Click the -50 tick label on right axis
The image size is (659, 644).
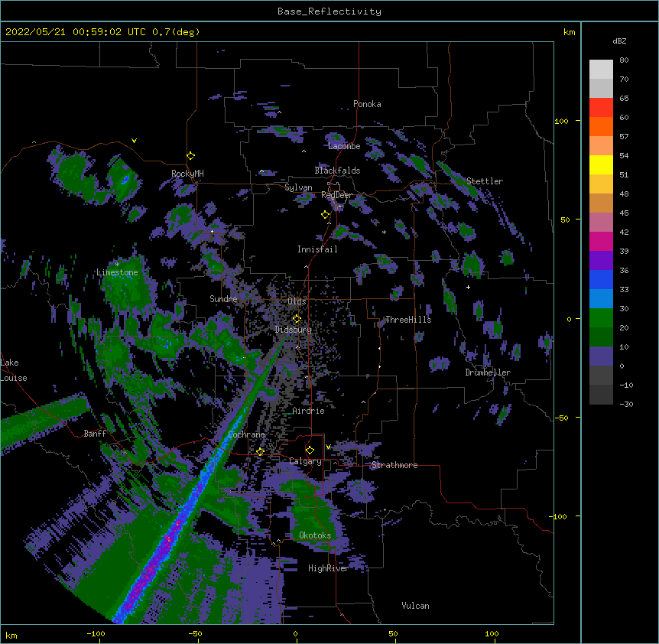(x=561, y=418)
